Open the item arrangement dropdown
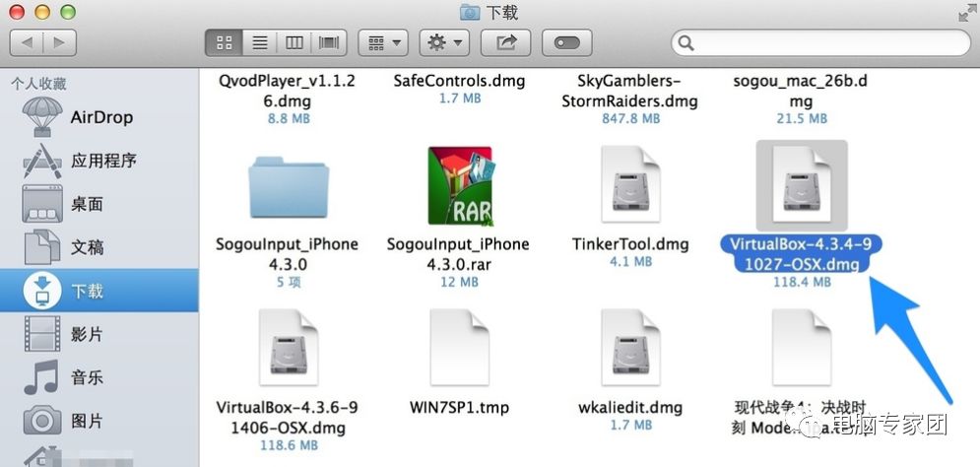 383,42
